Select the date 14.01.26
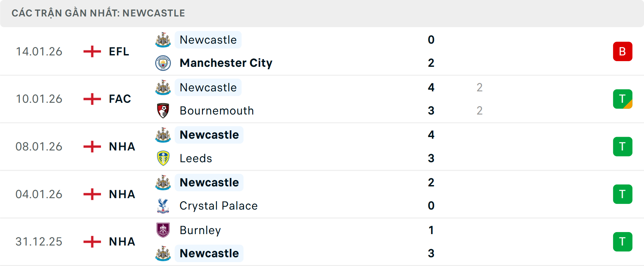The height and width of the screenshot is (266, 644). (x=39, y=51)
